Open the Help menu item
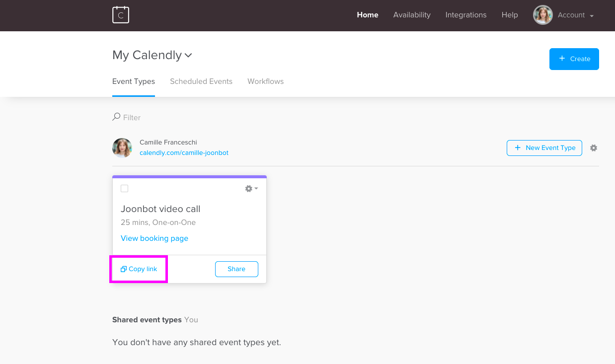Image resolution: width=615 pixels, height=364 pixels. pyautogui.click(x=510, y=15)
